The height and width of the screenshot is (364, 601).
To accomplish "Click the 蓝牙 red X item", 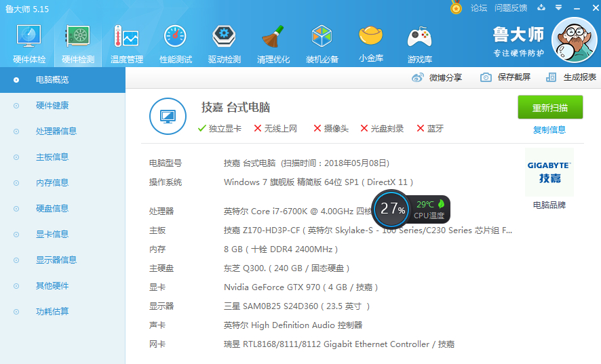I will pyautogui.click(x=430, y=129).
